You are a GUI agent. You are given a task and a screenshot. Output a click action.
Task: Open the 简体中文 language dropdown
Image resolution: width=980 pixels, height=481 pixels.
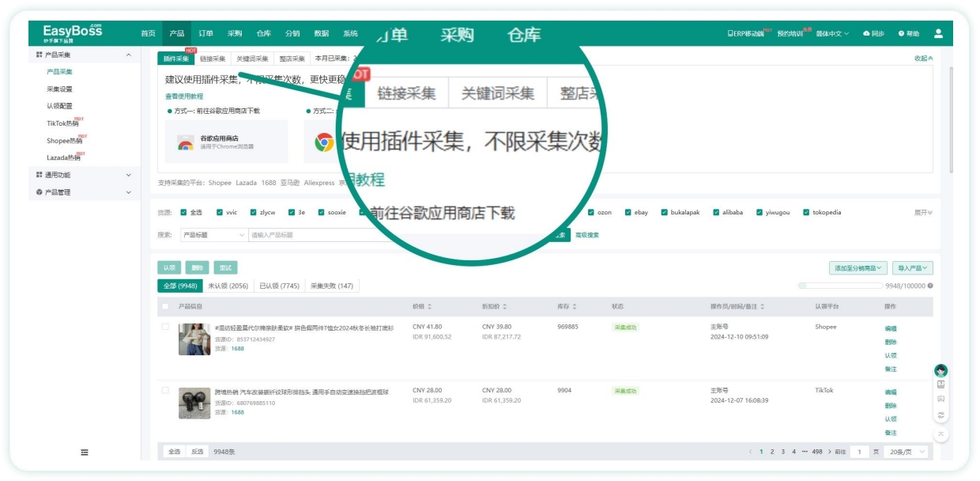coord(832,33)
